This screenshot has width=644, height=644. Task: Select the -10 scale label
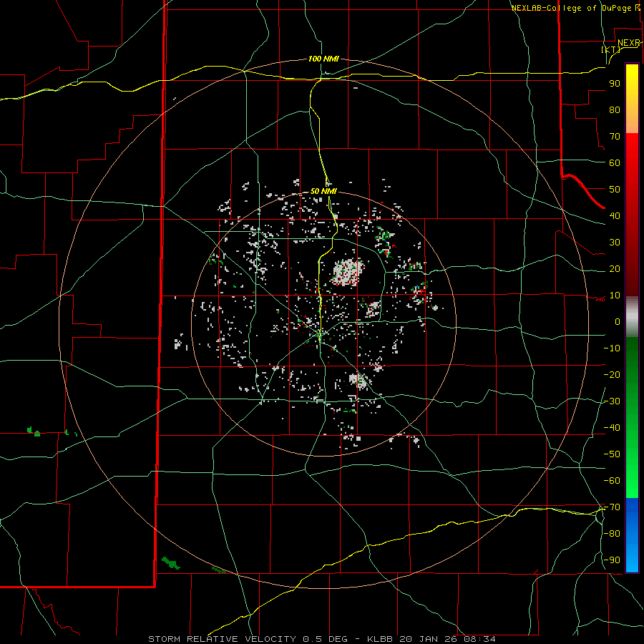pos(612,348)
